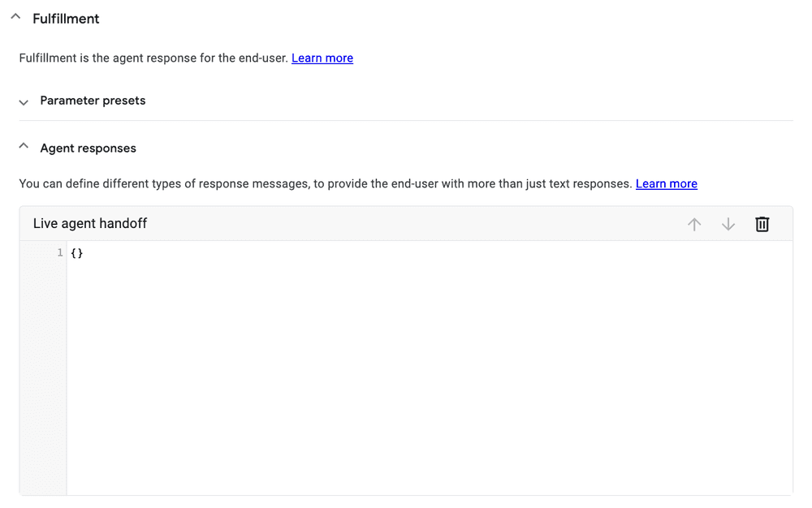Select the empty braces on line 1
The height and width of the screenshot is (508, 812).
[x=76, y=252]
